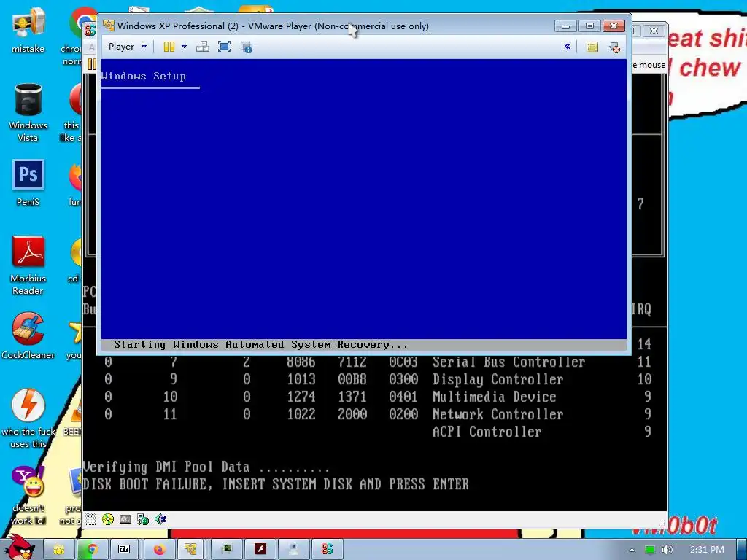Open the Yahoo Messenger icon labeled doesn't work lol

click(x=28, y=495)
